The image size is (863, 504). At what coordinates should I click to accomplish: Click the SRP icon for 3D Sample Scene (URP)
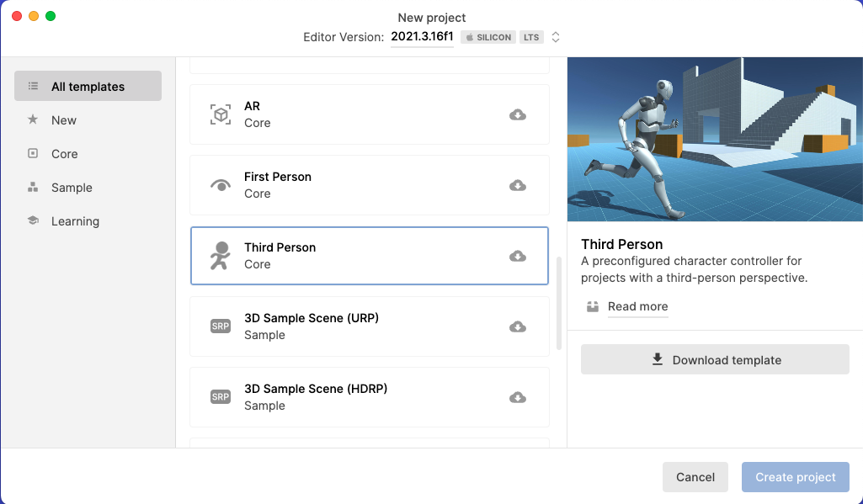pos(220,326)
